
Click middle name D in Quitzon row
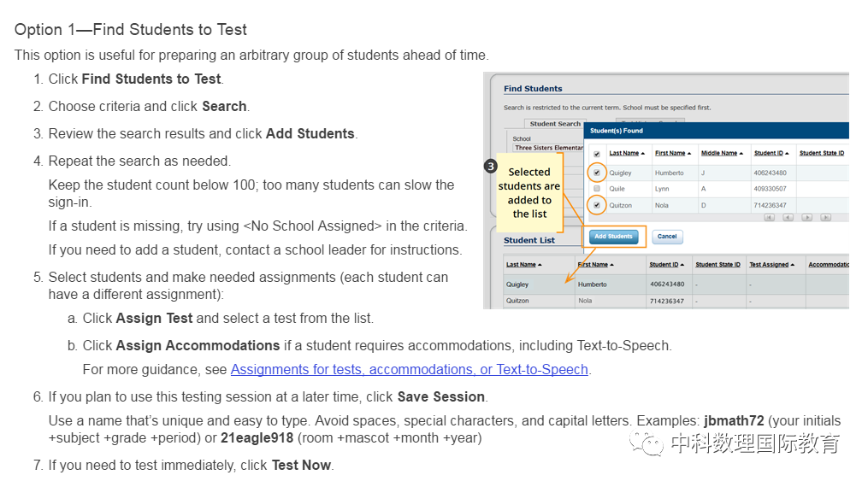coord(704,206)
